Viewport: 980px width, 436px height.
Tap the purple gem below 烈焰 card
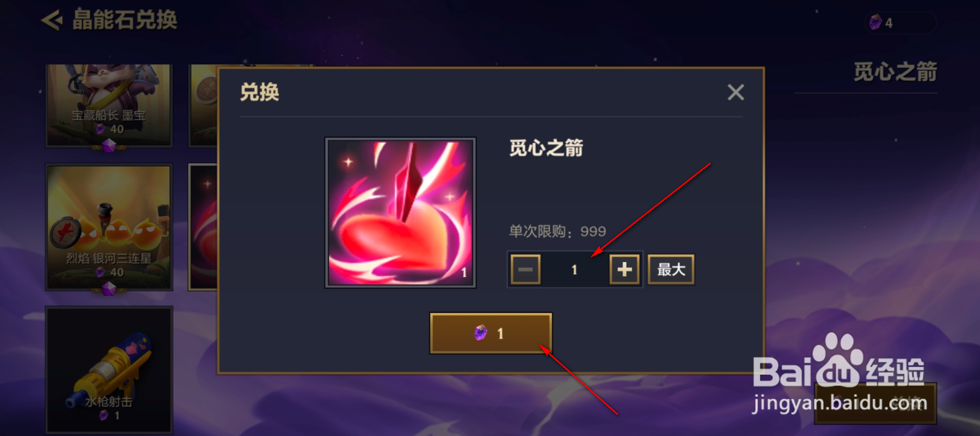pyautogui.click(x=109, y=289)
